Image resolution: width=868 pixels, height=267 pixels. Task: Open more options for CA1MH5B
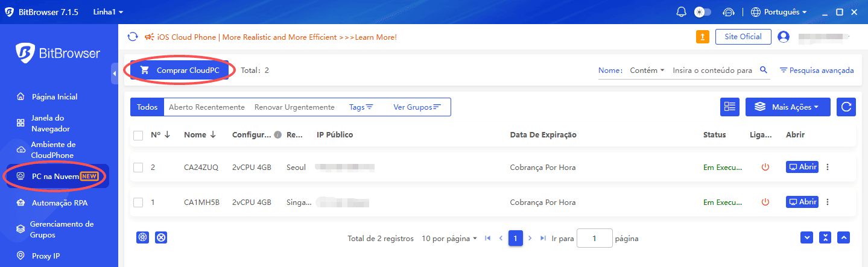pyautogui.click(x=828, y=202)
